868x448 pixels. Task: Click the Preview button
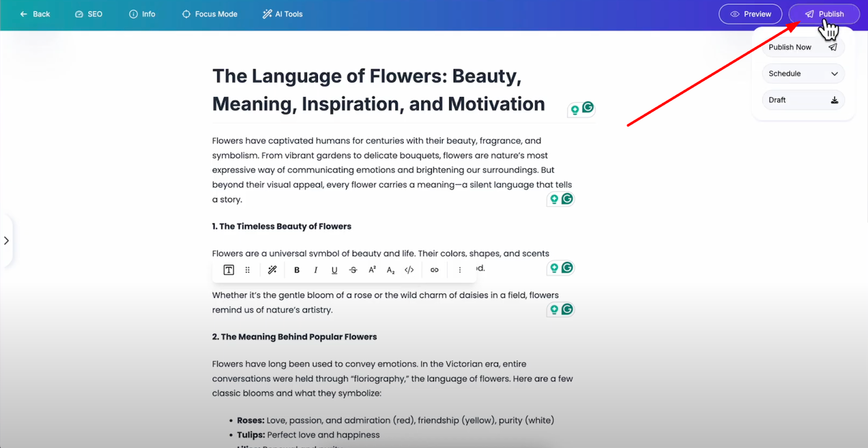tap(750, 14)
